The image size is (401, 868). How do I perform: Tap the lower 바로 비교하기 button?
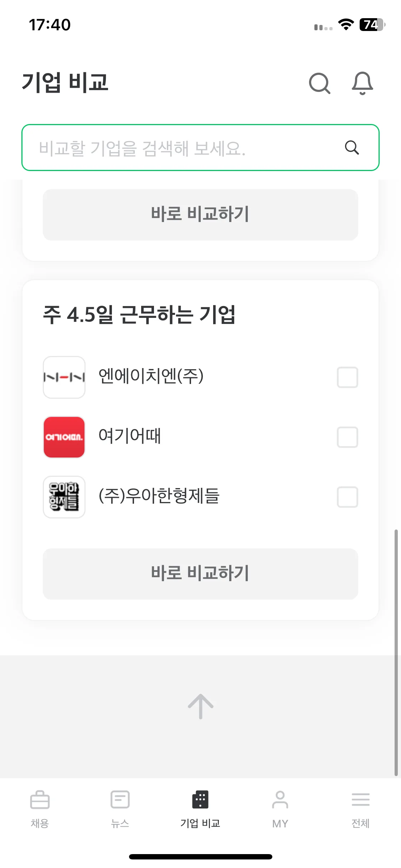[200, 574]
